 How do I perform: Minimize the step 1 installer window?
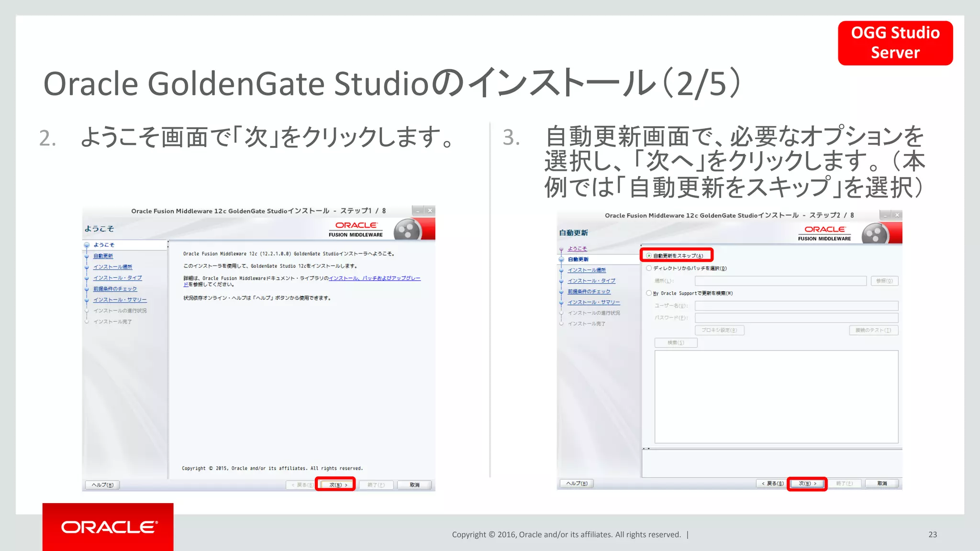(418, 210)
